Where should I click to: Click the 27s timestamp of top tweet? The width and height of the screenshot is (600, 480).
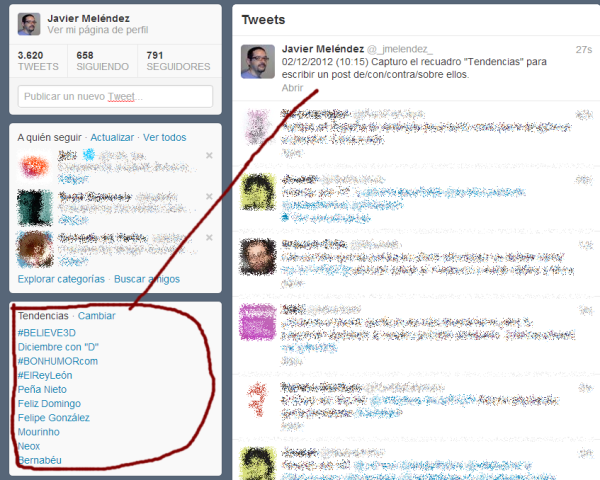(584, 50)
